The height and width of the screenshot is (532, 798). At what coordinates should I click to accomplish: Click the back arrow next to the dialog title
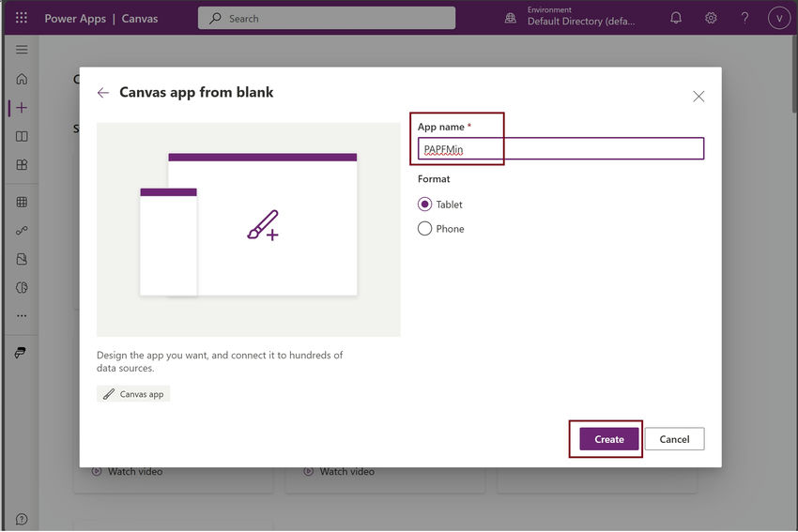(103, 93)
